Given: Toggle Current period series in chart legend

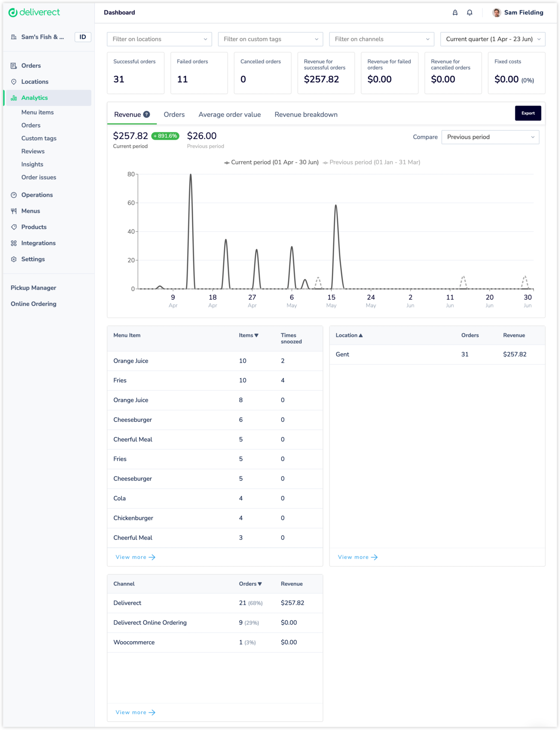Looking at the screenshot, I should point(271,163).
